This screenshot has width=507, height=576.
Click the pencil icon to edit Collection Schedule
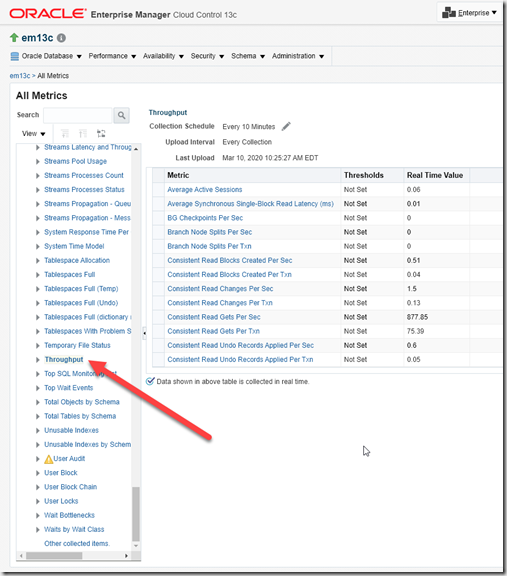pos(286,126)
